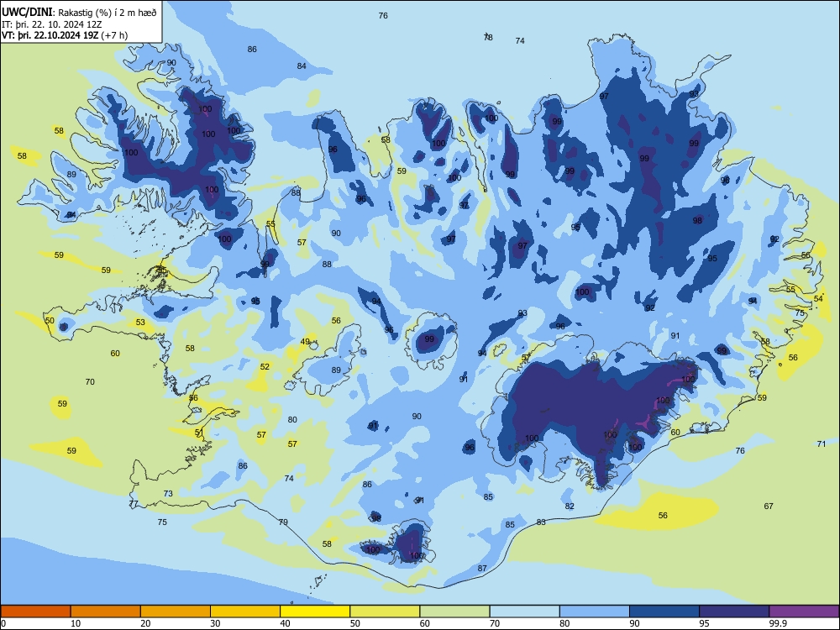Click the humidity value 70 on map
Image resolution: width=840 pixels, height=630 pixels.
coord(90,382)
